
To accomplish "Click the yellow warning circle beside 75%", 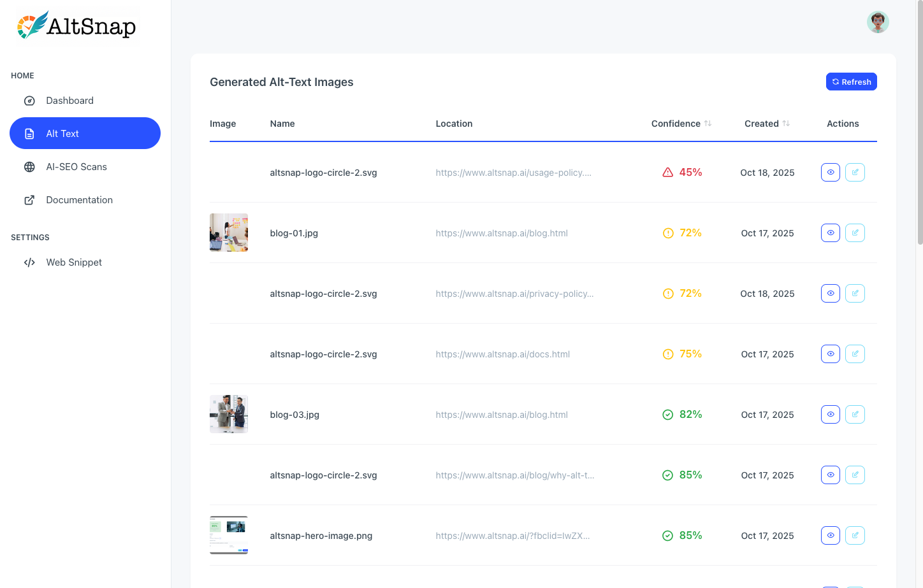I will click(x=667, y=354).
